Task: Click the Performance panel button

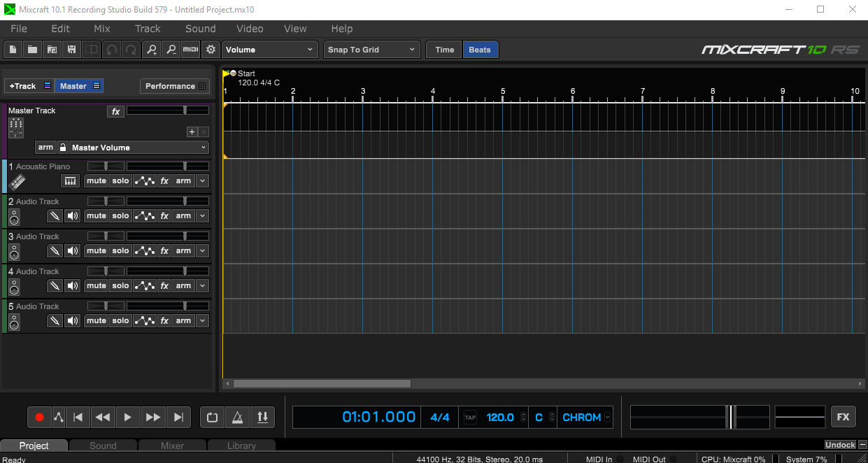Action: point(176,86)
